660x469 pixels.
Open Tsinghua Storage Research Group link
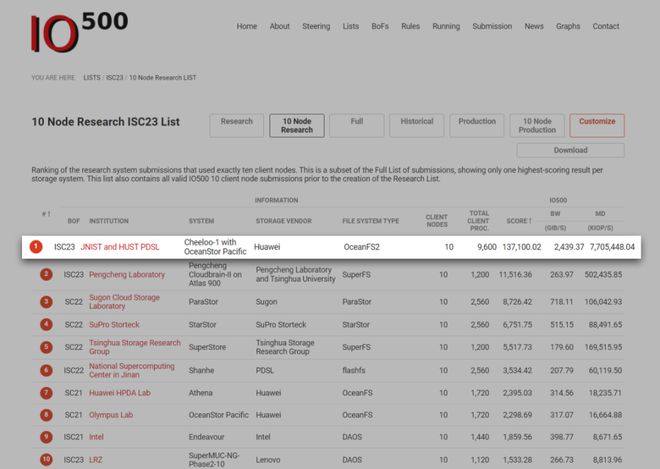pos(135,347)
